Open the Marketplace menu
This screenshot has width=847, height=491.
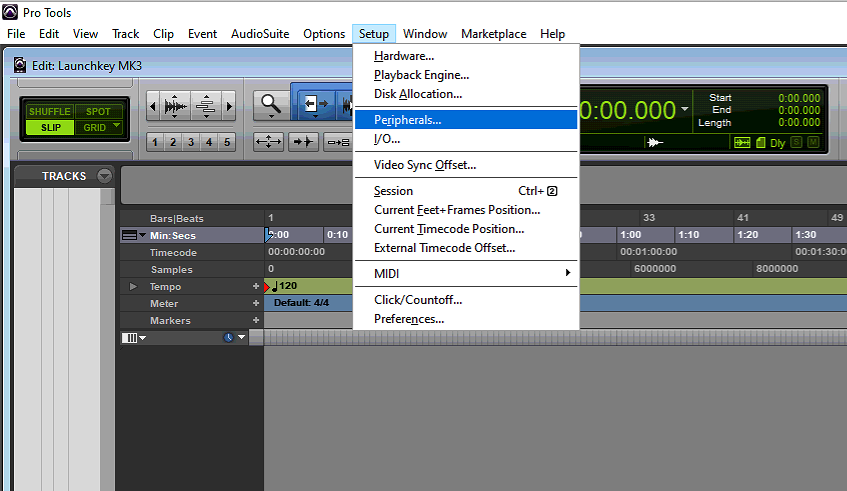tap(493, 33)
